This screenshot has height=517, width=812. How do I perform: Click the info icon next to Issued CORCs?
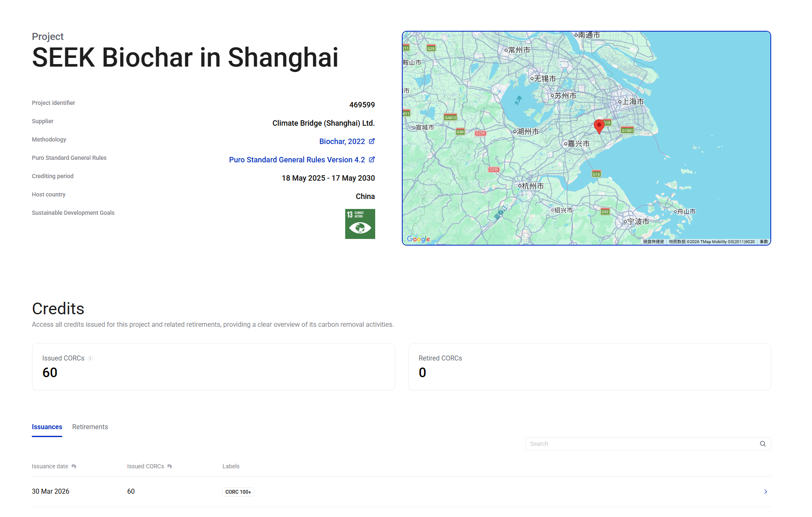pyautogui.click(x=90, y=358)
